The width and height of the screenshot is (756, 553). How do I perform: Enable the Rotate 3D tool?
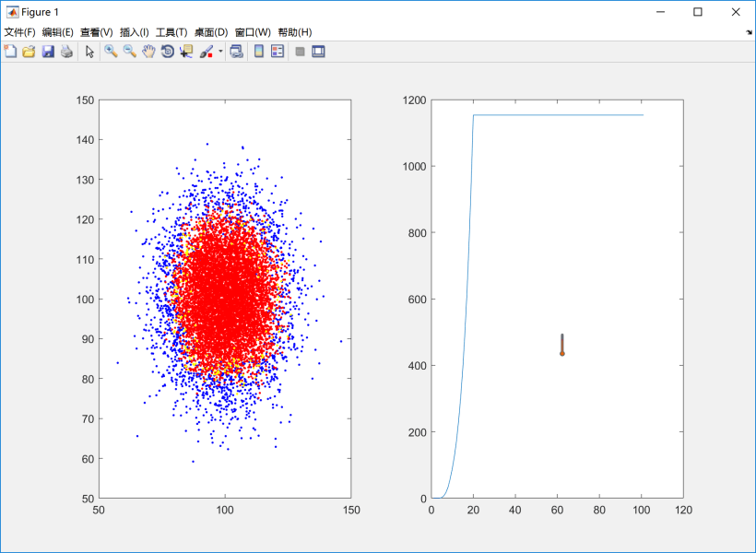[x=167, y=51]
